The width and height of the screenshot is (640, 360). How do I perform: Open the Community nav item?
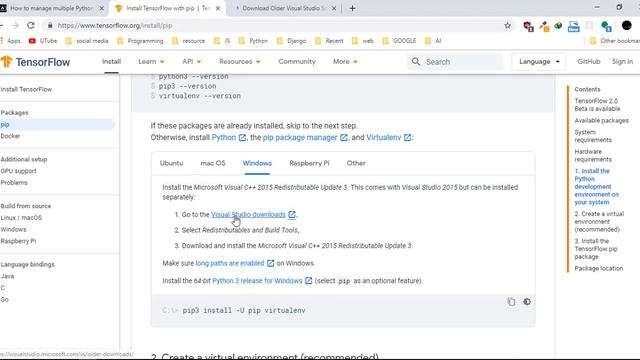pyautogui.click(x=297, y=62)
